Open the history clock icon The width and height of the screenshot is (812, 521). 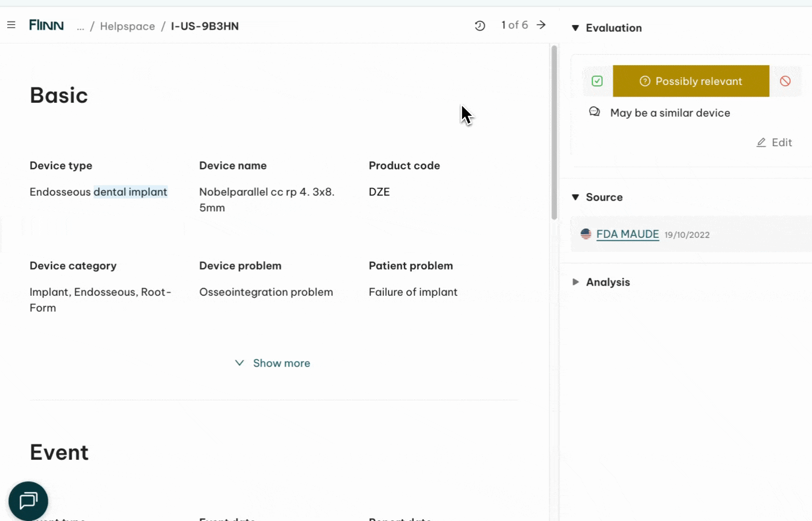(479, 26)
